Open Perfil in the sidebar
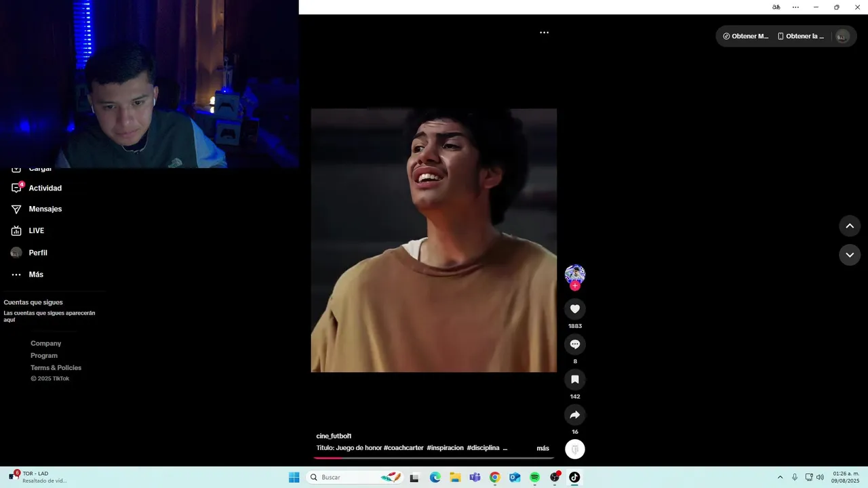 click(38, 253)
